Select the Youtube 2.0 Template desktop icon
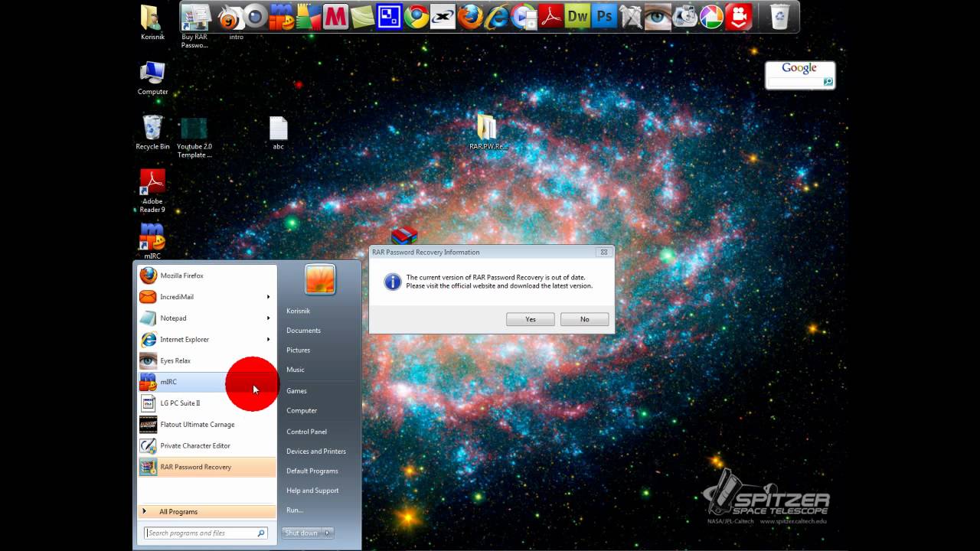Viewport: 980px width, 551px height. 194,138
